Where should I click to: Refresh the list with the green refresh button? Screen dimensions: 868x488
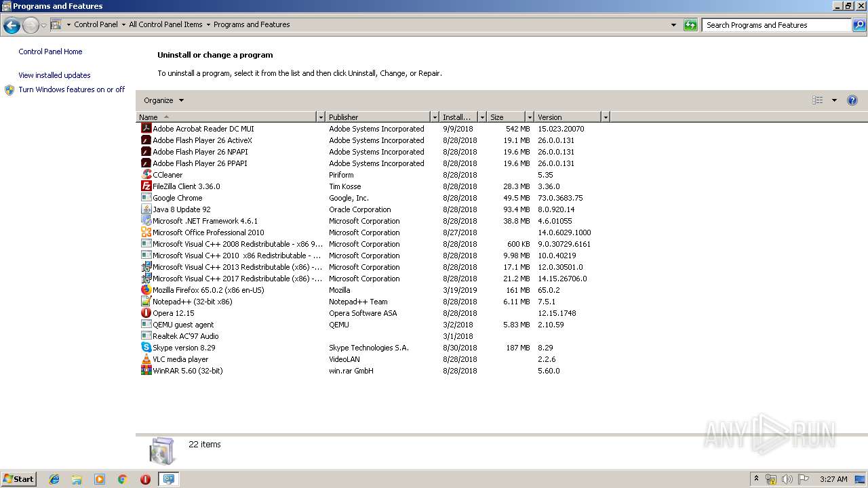[690, 25]
